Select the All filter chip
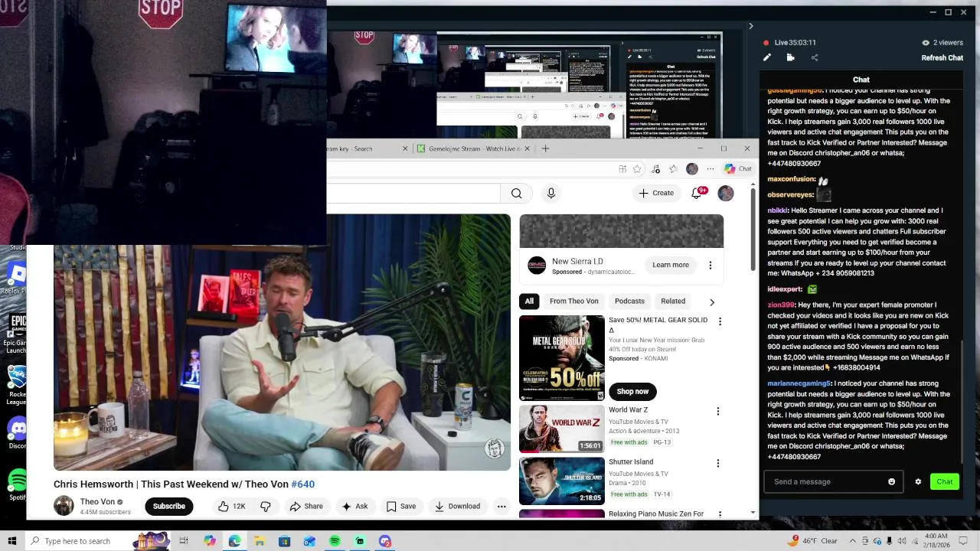This screenshot has height=551, width=980. [529, 301]
